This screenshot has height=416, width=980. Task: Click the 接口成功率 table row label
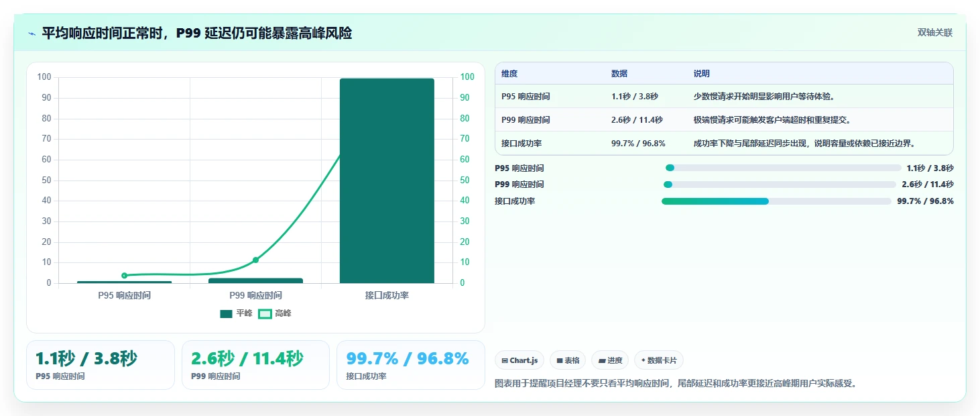[522, 144]
